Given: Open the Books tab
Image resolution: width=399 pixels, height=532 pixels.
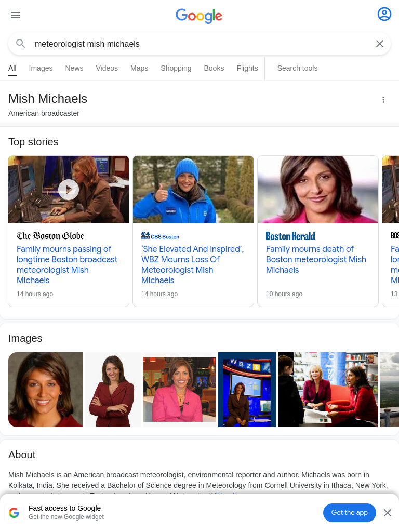Looking at the screenshot, I should pos(214,68).
